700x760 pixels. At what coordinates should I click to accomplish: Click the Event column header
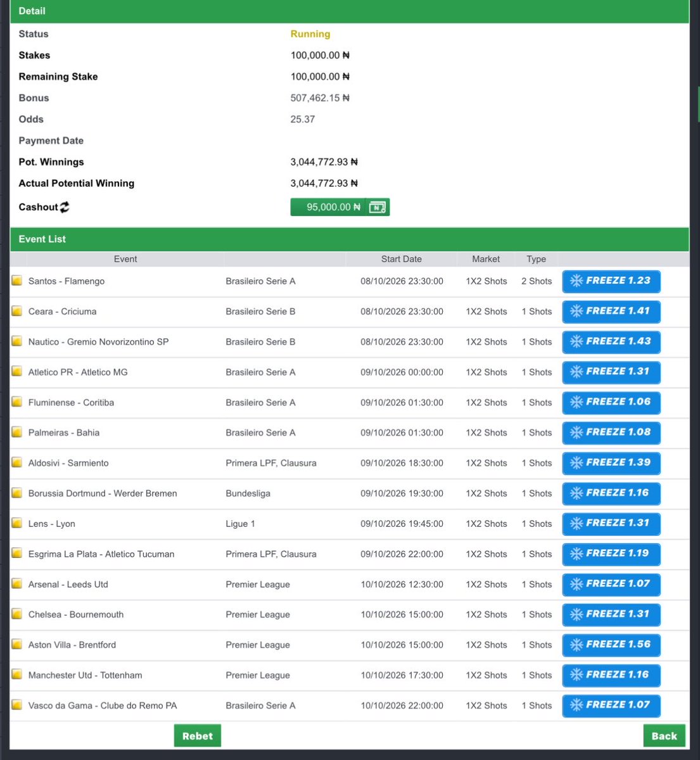125,259
